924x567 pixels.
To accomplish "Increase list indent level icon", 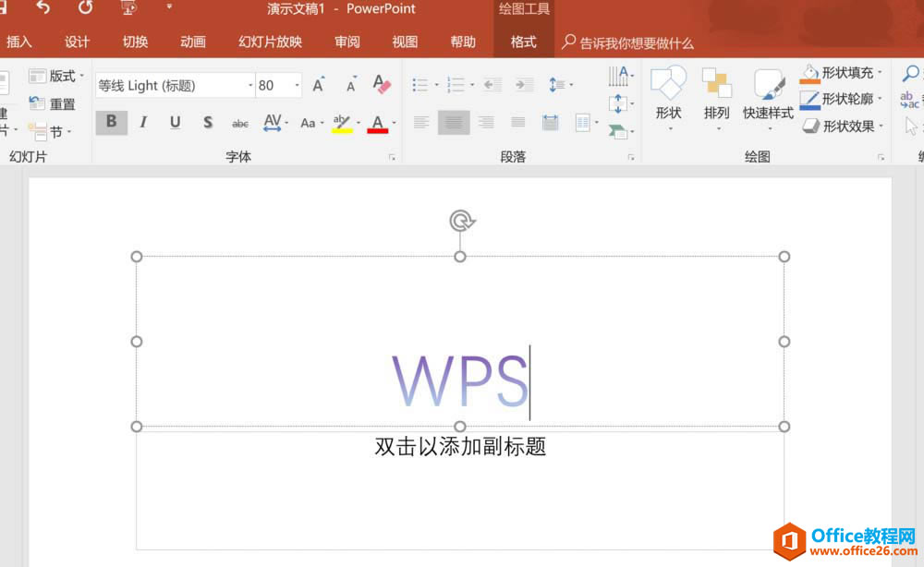I will 523,85.
